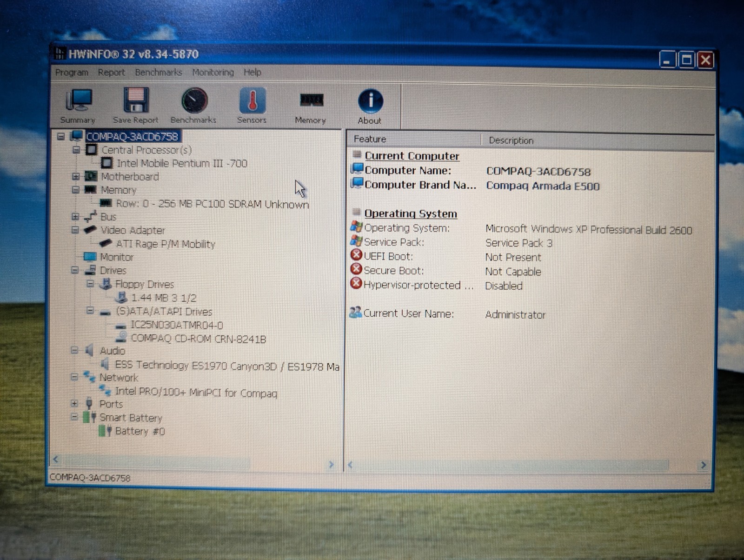Minimize the HWiNFO window
This screenshot has width=744, height=560.
(667, 60)
